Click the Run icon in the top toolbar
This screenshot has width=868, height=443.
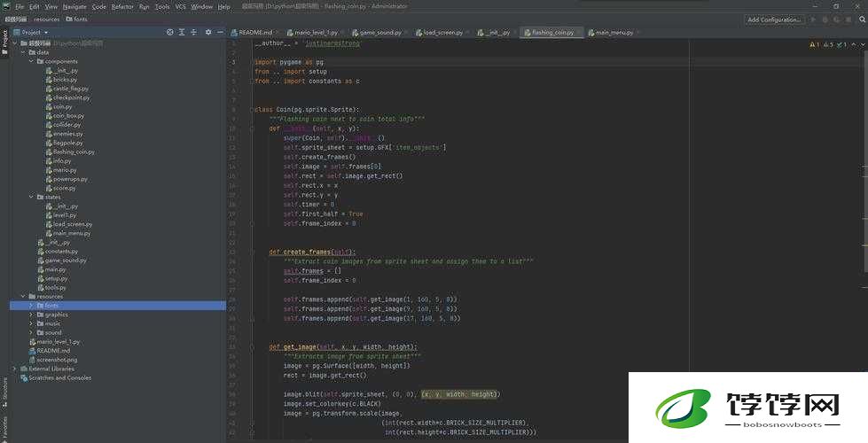(x=813, y=19)
